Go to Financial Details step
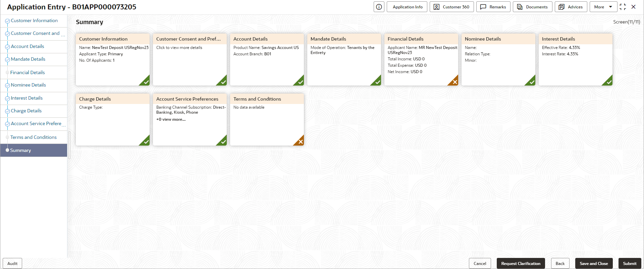 [28, 72]
